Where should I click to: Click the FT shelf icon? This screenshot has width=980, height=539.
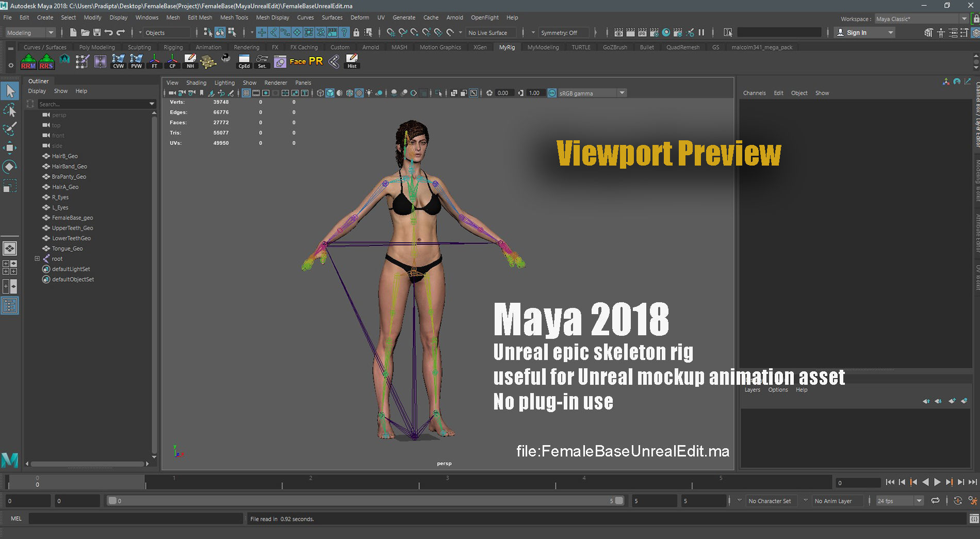[154, 62]
